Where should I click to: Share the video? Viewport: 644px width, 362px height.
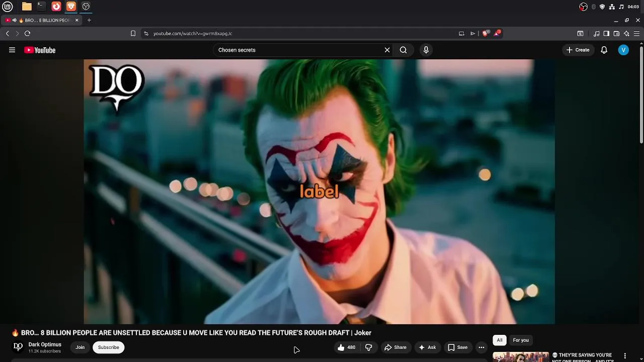click(x=395, y=347)
